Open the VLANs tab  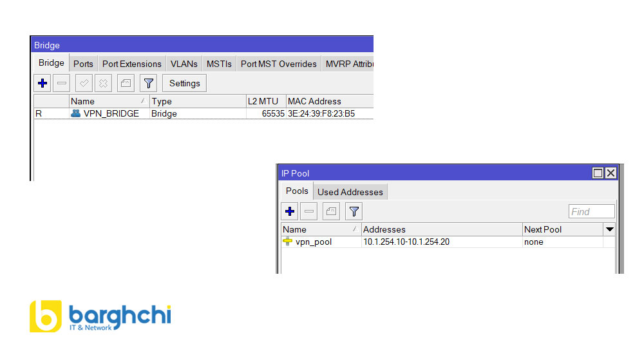click(184, 64)
